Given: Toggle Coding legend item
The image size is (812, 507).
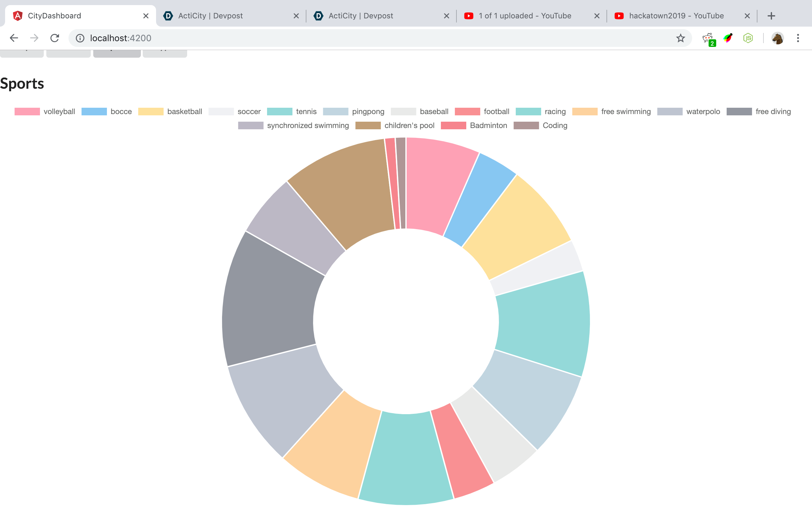Looking at the screenshot, I should tap(554, 125).
